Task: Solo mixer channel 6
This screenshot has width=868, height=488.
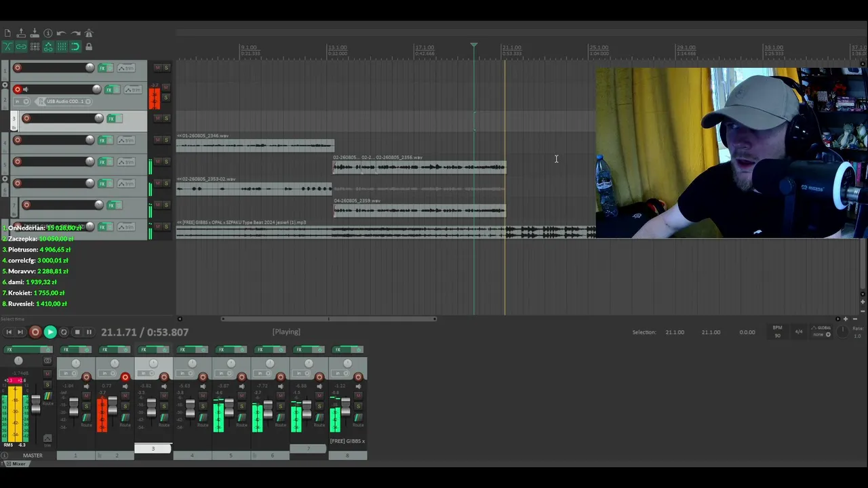Action: click(x=279, y=406)
